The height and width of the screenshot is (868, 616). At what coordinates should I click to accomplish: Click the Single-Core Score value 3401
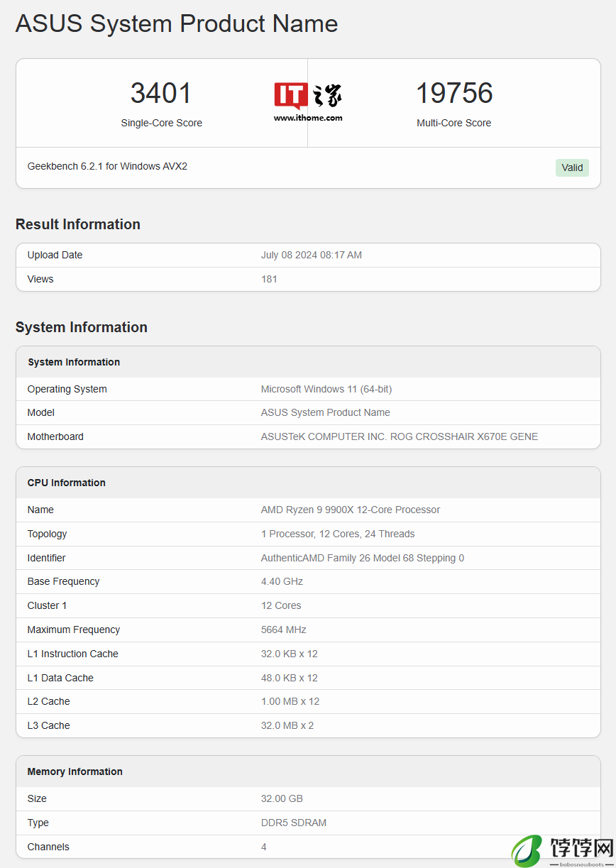click(161, 93)
